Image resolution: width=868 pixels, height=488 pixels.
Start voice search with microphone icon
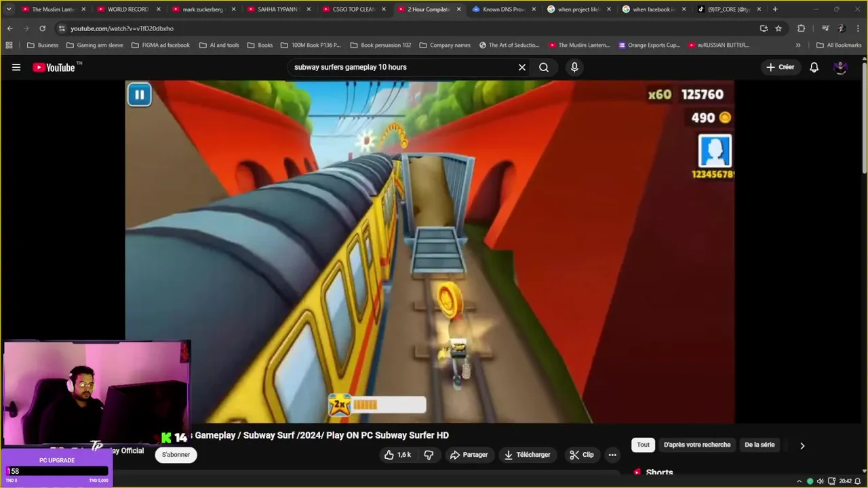(x=574, y=67)
